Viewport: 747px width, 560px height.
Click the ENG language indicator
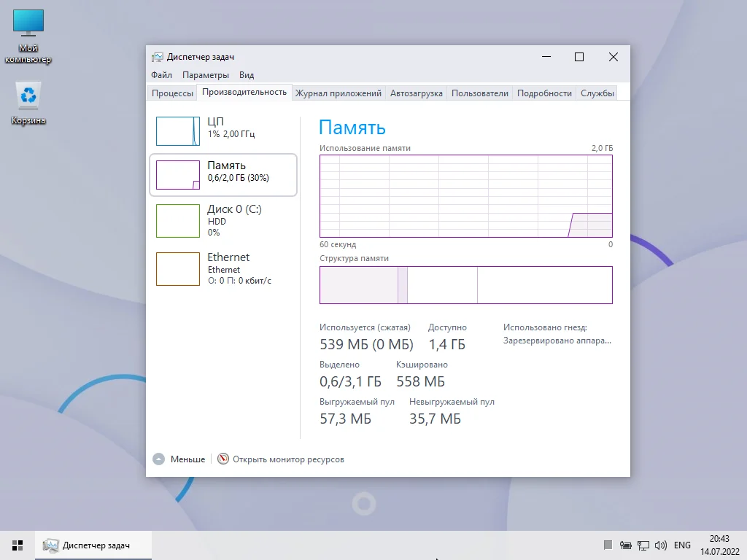(682, 545)
